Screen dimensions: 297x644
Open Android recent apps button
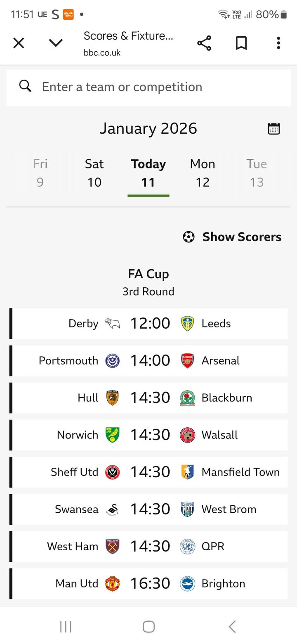(x=66, y=627)
